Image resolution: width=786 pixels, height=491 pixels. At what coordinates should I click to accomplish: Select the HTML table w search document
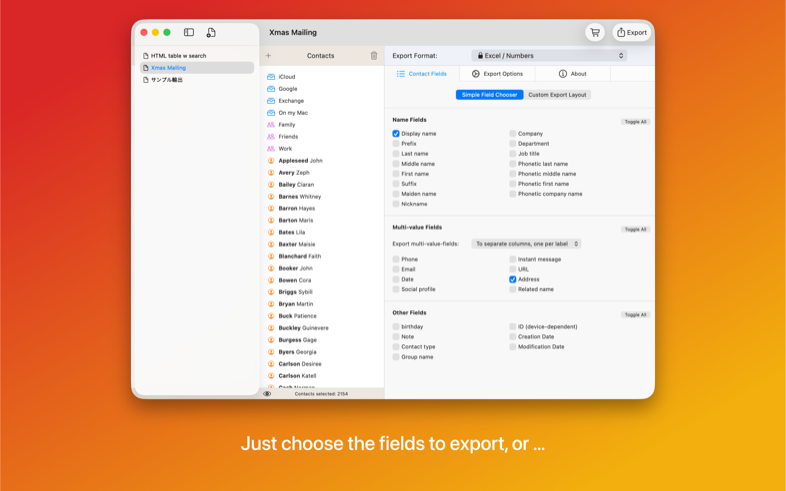(178, 56)
